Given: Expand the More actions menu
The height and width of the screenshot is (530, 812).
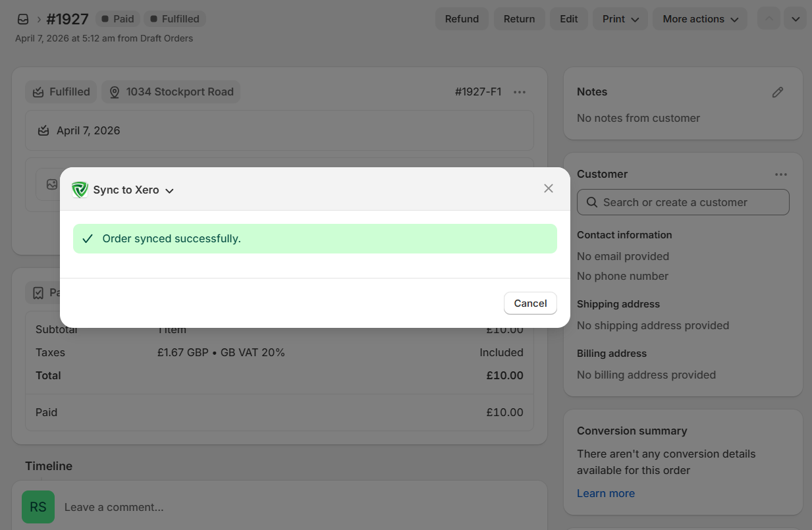Looking at the screenshot, I should [x=700, y=19].
